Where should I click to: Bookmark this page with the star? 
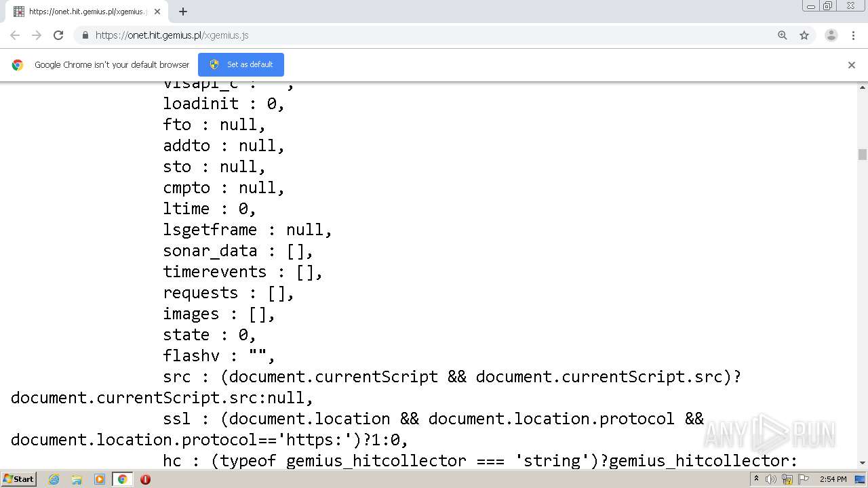coord(804,35)
